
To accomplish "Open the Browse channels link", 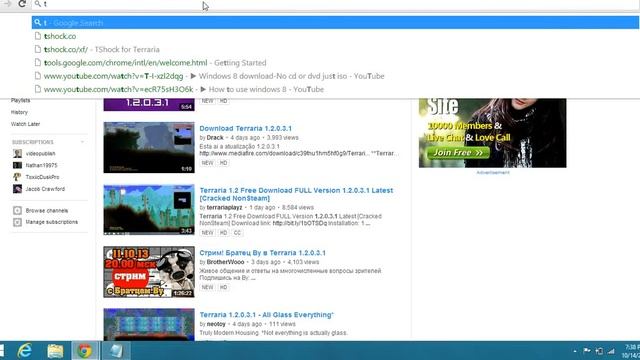I will click(47, 211).
